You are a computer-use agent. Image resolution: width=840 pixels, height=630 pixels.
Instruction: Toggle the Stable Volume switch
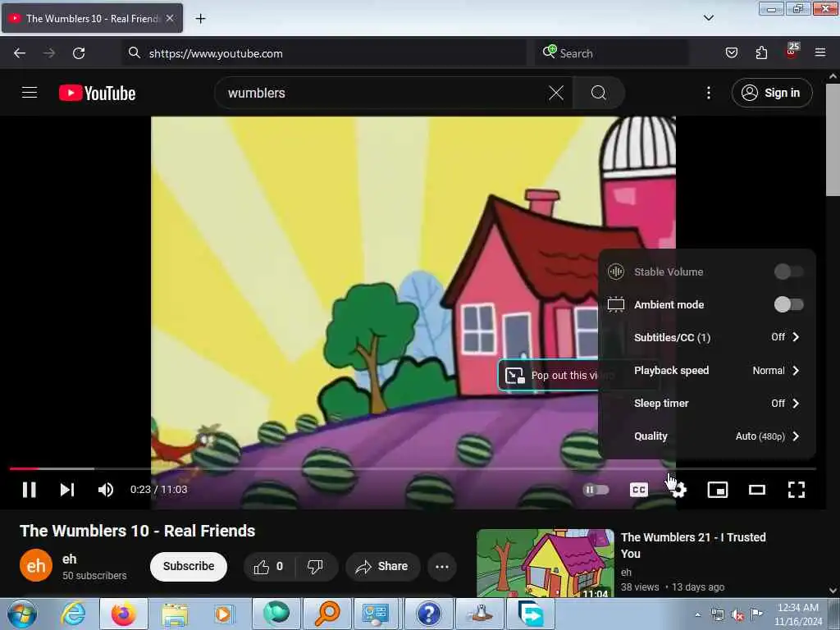(788, 272)
